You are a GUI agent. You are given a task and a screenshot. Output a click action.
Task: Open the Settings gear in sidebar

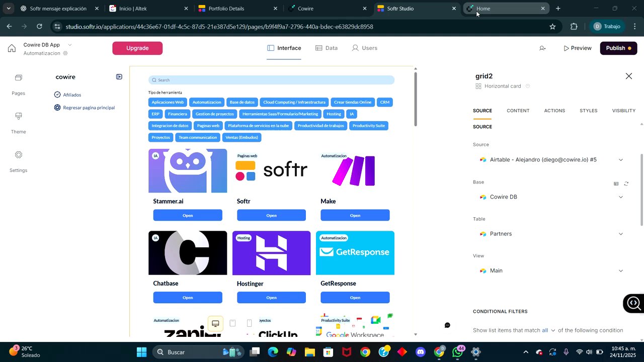click(x=19, y=155)
